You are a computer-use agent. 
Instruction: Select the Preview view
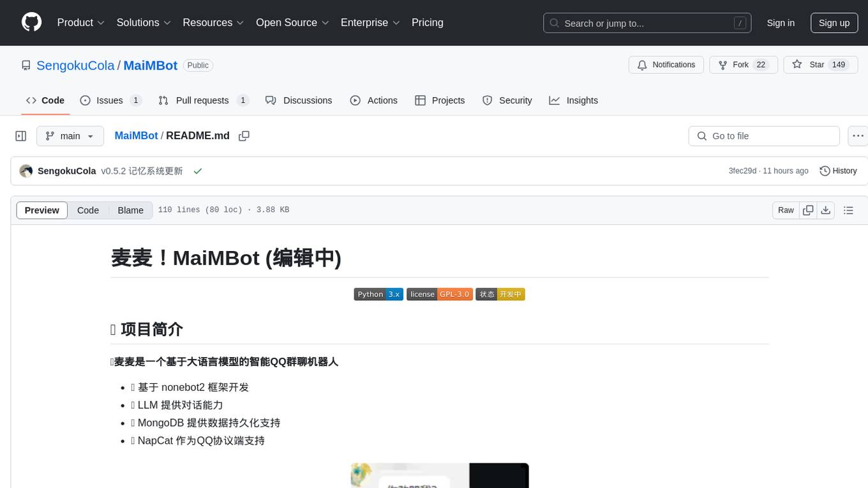tap(42, 210)
